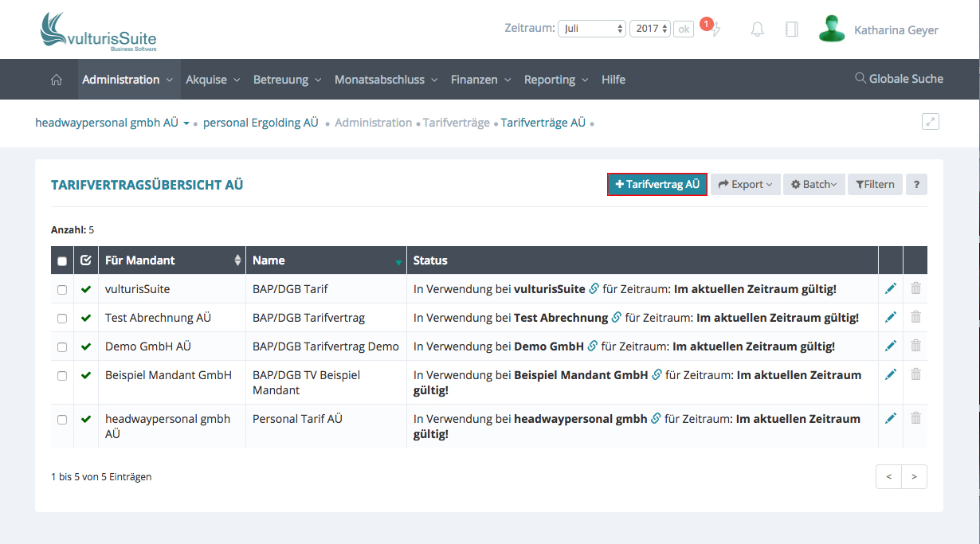Image resolution: width=980 pixels, height=544 pixels.
Task: Click the lightning bolt alert icon
Action: (715, 30)
